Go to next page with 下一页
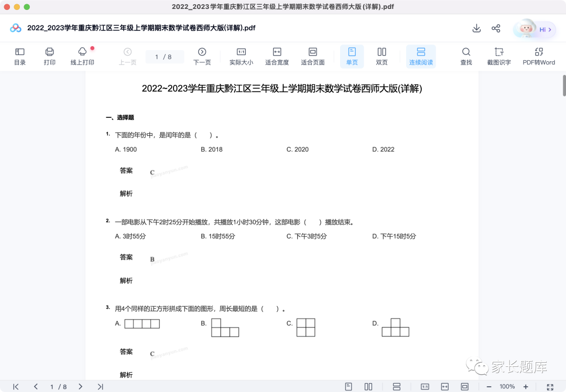 [x=202, y=57]
